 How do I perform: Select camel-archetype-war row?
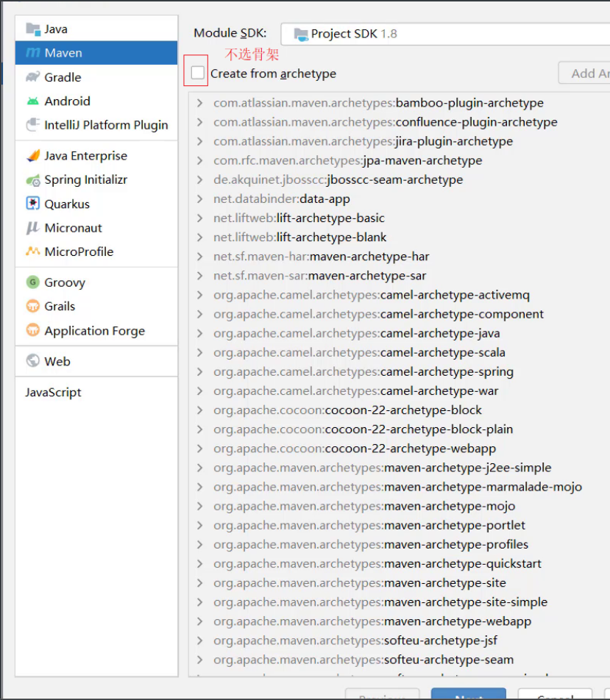[400, 391]
